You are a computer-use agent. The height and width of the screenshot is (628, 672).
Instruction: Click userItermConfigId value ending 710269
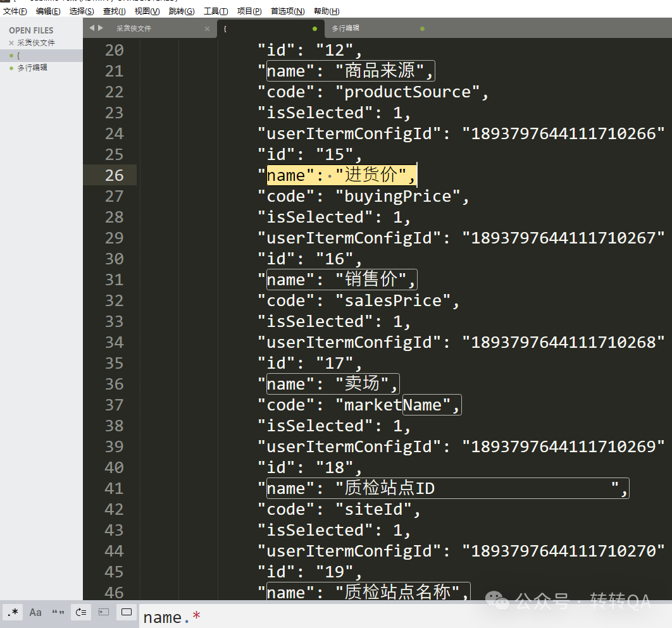click(x=563, y=446)
